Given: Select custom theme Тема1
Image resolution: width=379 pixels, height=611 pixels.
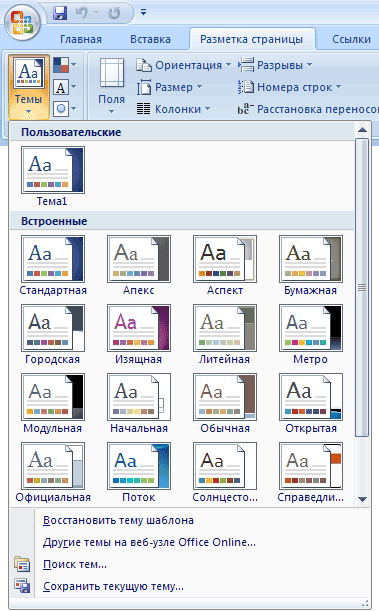Looking at the screenshot, I should (x=53, y=177).
